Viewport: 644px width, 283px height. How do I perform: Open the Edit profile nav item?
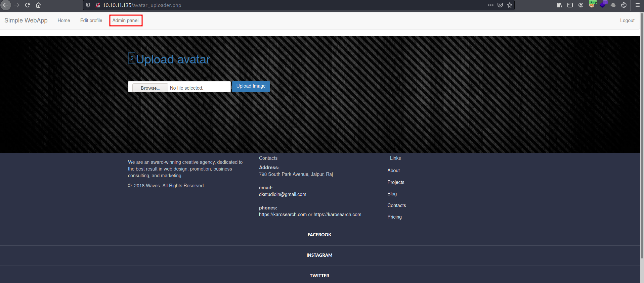pyautogui.click(x=91, y=20)
